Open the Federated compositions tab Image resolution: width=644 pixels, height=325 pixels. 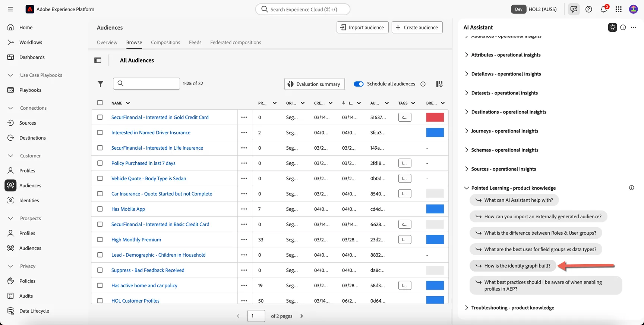pyautogui.click(x=236, y=43)
